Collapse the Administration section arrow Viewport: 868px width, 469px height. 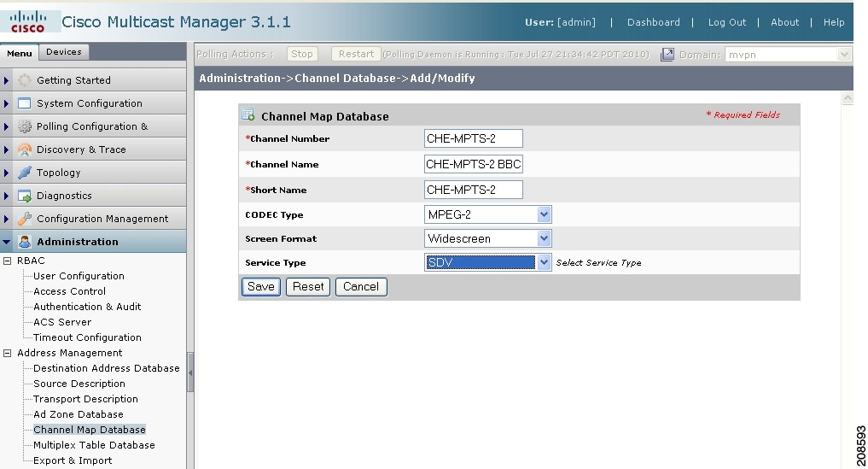click(7, 242)
